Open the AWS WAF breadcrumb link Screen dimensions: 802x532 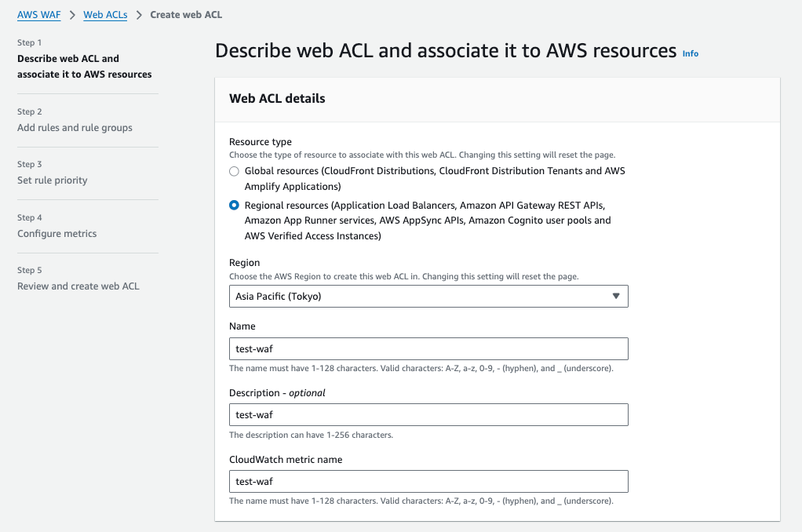point(39,15)
